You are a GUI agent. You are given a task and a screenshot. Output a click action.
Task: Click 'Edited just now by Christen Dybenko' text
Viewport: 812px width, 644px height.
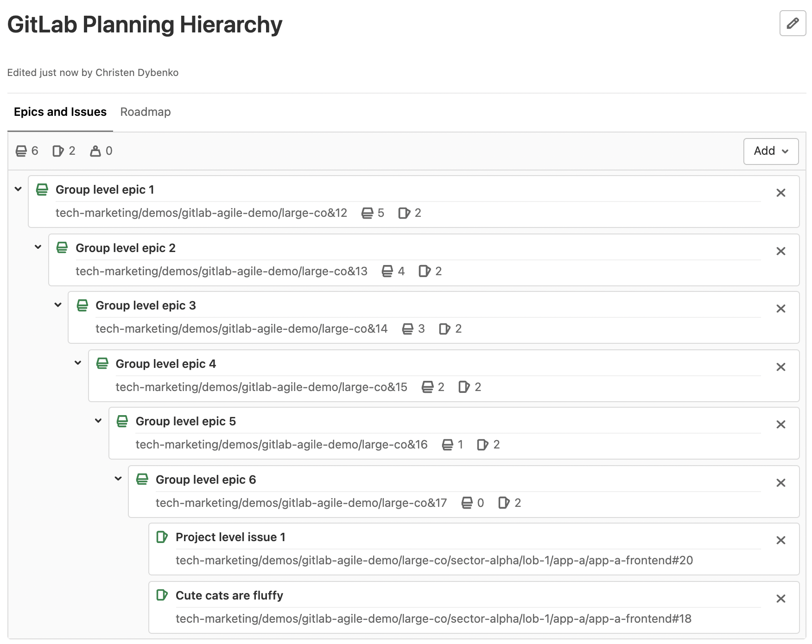[x=93, y=73]
